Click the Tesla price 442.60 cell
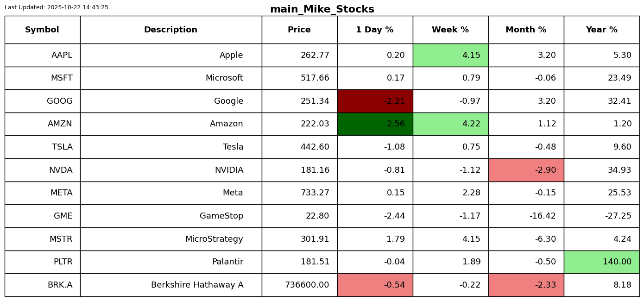This screenshot has height=301, width=644. [x=299, y=147]
